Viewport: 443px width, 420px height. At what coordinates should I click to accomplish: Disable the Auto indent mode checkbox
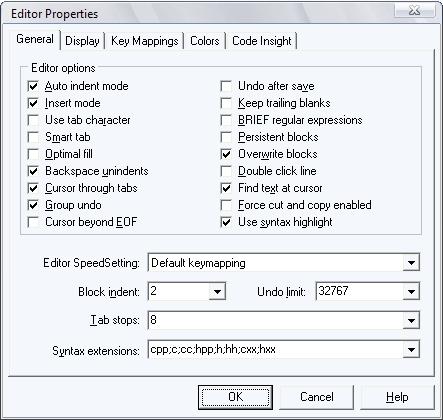pyautogui.click(x=33, y=86)
